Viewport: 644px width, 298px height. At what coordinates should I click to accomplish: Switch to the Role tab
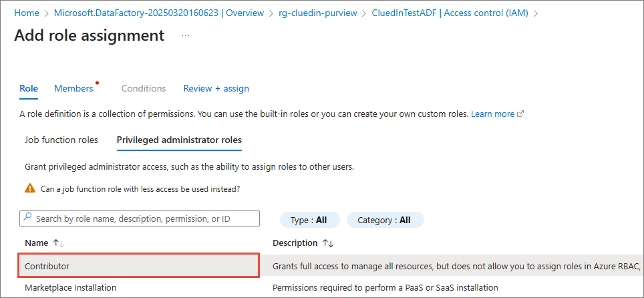tap(29, 88)
